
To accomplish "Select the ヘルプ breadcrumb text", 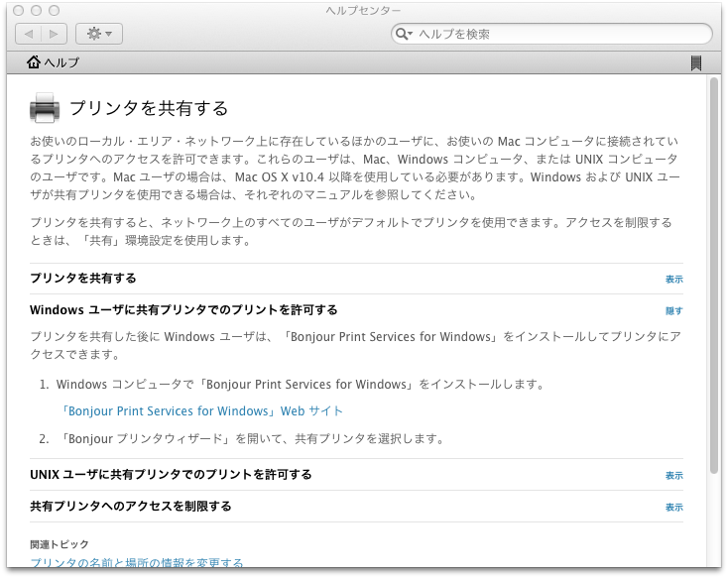I will point(62,62).
